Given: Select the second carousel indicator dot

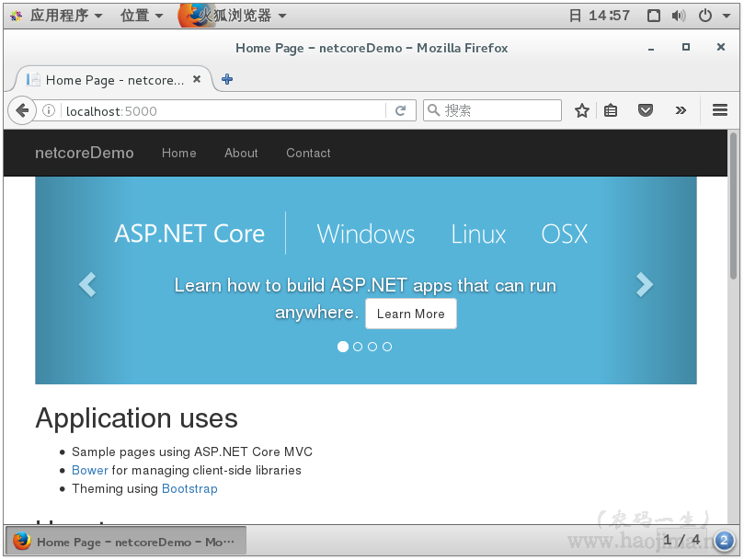Looking at the screenshot, I should (x=358, y=347).
